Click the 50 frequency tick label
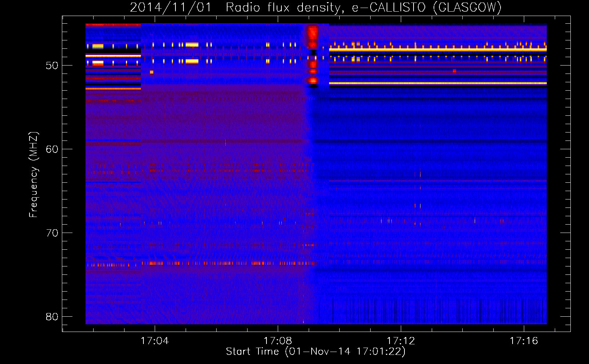This screenshot has width=589, height=364. (x=52, y=66)
